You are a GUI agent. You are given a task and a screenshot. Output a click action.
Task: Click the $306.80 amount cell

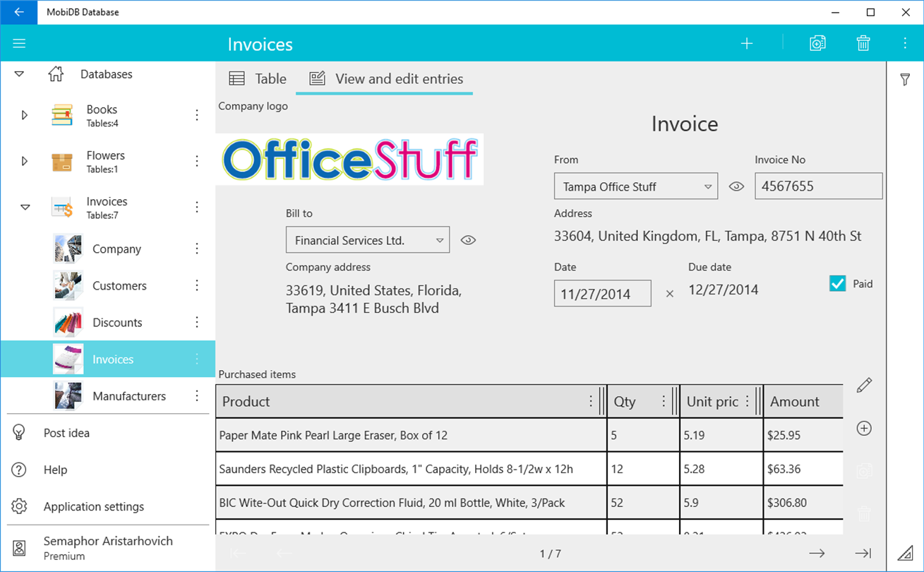803,503
